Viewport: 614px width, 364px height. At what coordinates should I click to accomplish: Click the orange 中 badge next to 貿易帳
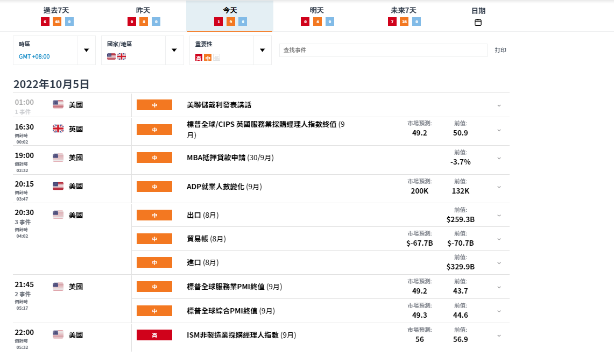click(154, 239)
